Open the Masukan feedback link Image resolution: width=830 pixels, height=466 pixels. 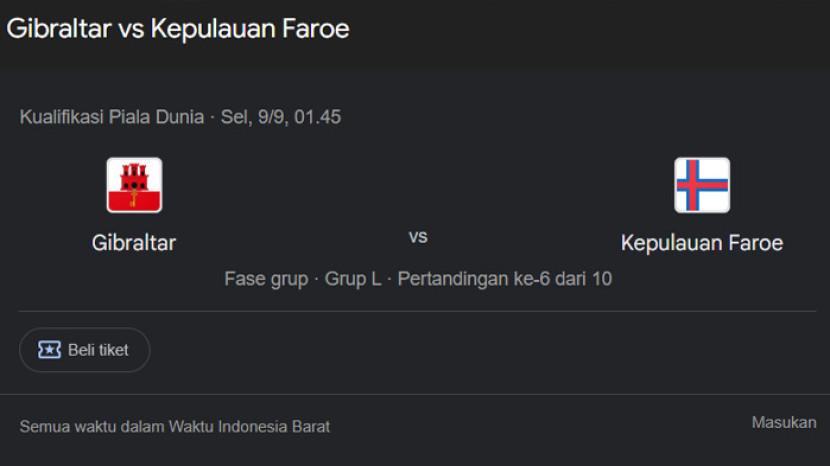pos(783,423)
